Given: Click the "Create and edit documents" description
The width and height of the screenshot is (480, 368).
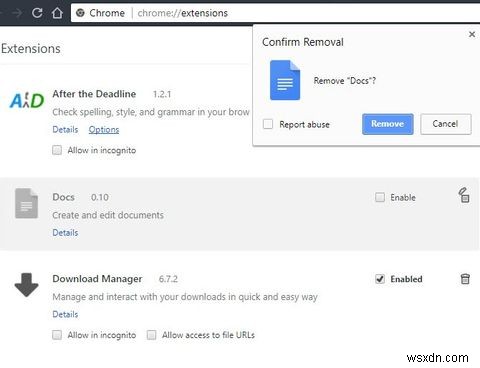Looking at the screenshot, I should click(x=108, y=215).
